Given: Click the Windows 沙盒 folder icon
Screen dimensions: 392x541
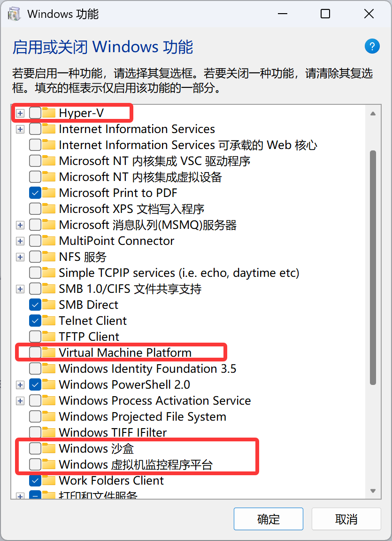Looking at the screenshot, I should pyautogui.click(x=48, y=448).
